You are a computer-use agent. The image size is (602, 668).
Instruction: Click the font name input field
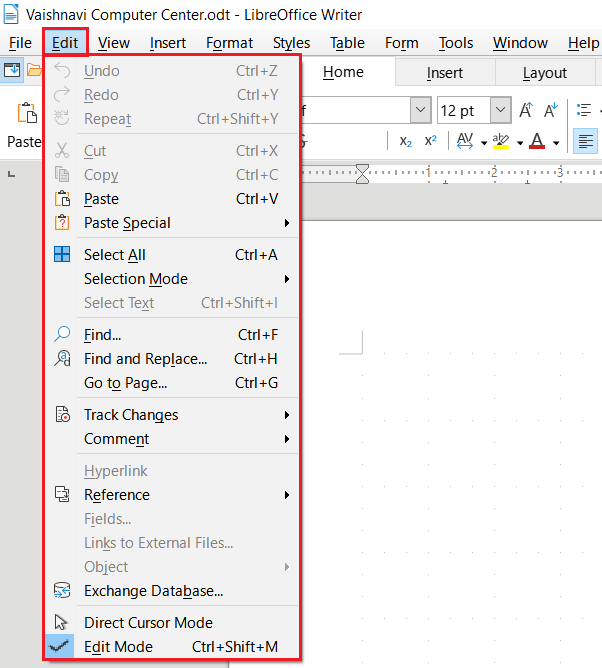356,110
